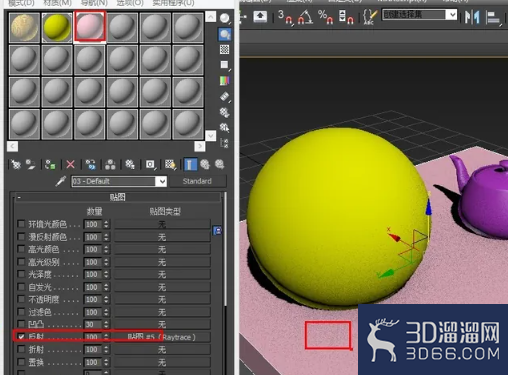Collapse the 贴图 rollout header
This screenshot has width=508, height=375.
[x=117, y=197]
